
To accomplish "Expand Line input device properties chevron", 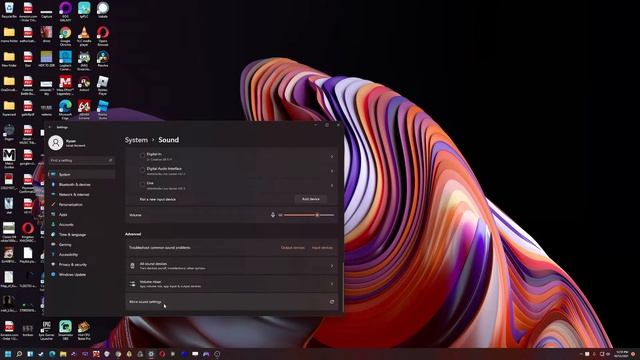I will click(x=332, y=186).
